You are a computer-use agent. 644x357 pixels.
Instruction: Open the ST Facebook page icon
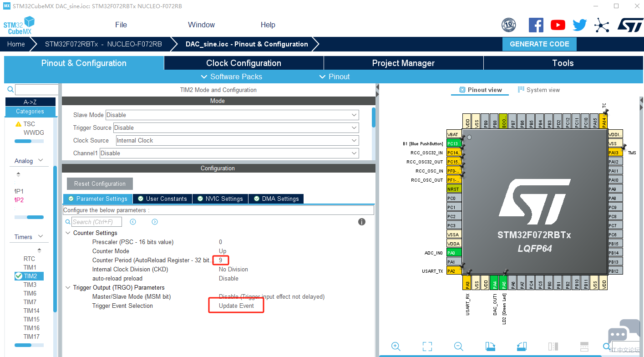[536, 25]
